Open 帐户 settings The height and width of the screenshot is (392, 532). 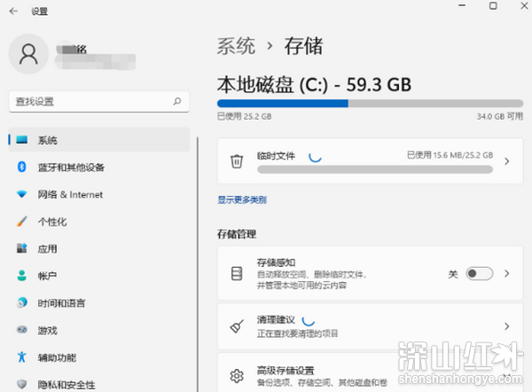click(98, 276)
